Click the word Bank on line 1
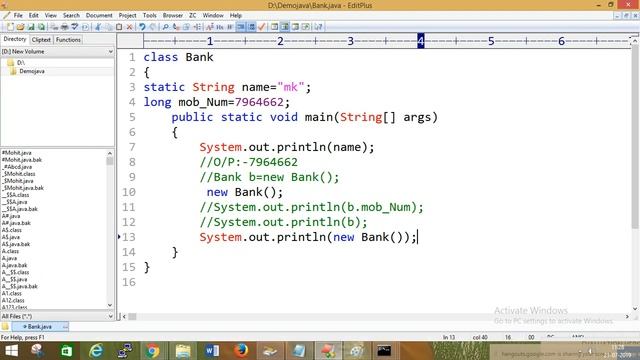640x360 pixels. pyautogui.click(x=199, y=57)
